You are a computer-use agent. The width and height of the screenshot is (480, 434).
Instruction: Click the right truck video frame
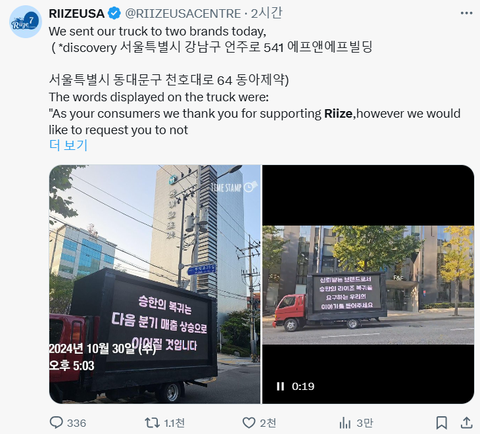tap(368, 284)
